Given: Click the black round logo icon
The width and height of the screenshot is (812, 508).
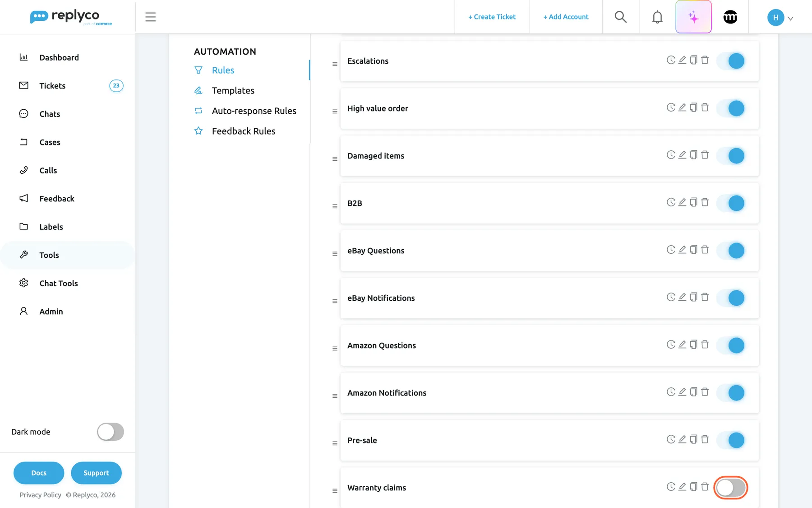Looking at the screenshot, I should click(x=730, y=17).
